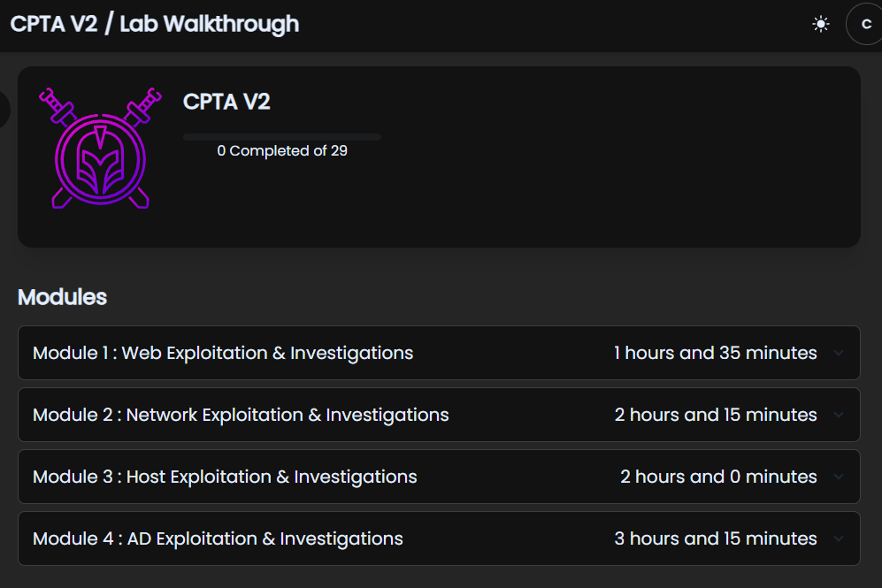This screenshot has width=882, height=588.
Task: Expand Module 4 chevron arrow
Action: point(839,538)
